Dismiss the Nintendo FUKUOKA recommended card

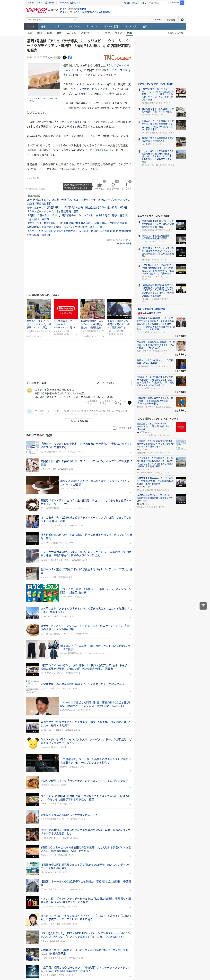77,334
